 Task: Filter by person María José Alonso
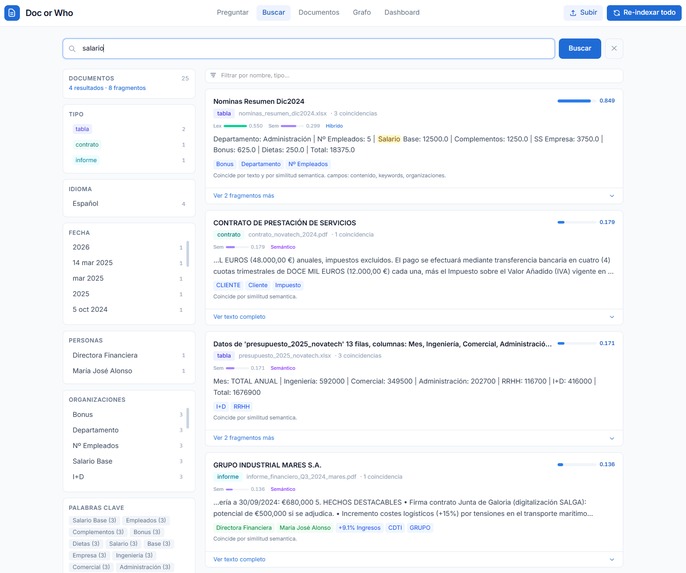[x=129, y=371]
